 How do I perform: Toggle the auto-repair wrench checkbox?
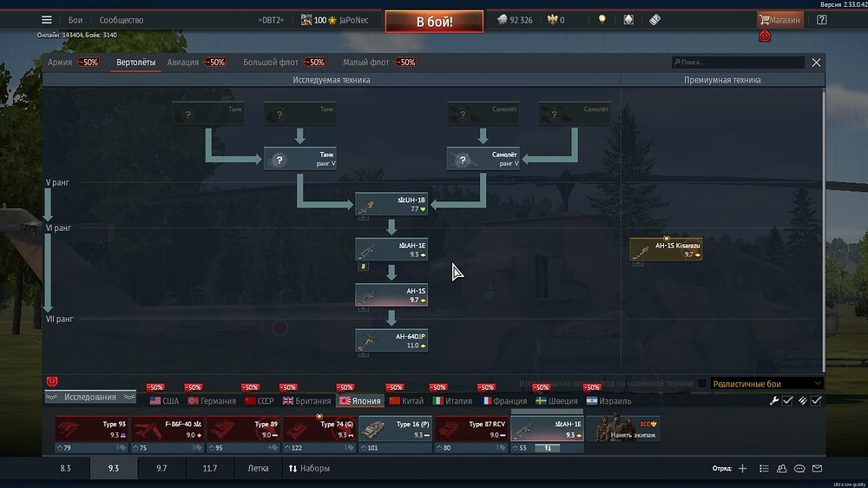[787, 400]
